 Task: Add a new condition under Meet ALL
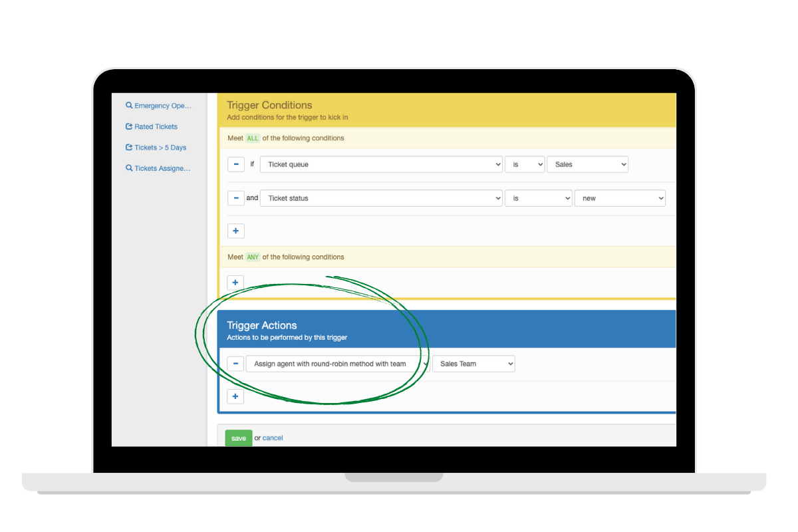(x=236, y=231)
